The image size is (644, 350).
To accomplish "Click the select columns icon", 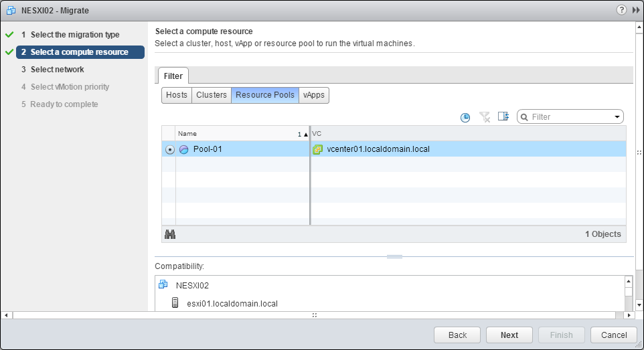I will pos(503,116).
